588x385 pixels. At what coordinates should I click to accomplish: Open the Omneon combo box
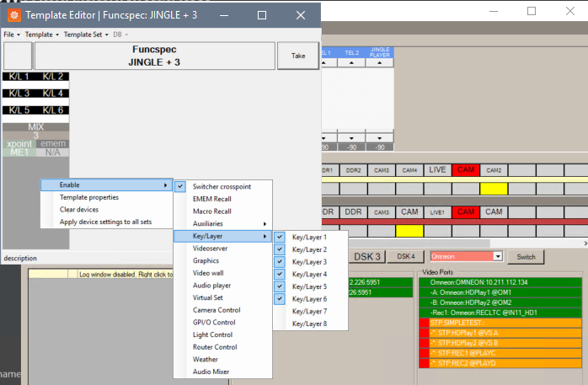[x=466, y=256]
